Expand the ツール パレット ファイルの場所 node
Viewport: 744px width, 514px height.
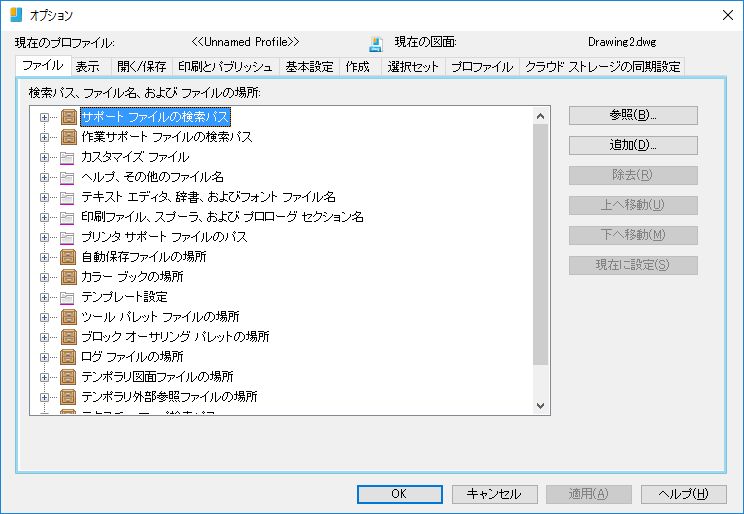[x=44, y=317]
